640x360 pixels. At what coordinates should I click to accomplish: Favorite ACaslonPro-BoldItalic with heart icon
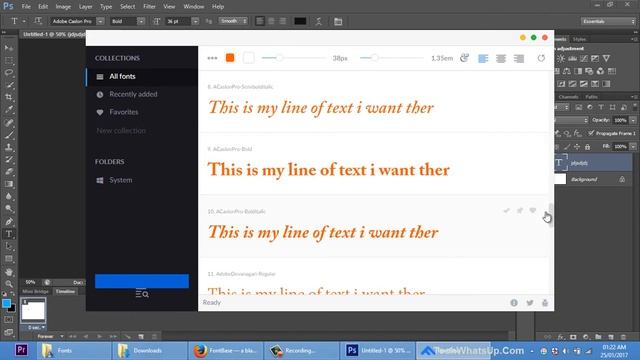pyautogui.click(x=533, y=211)
